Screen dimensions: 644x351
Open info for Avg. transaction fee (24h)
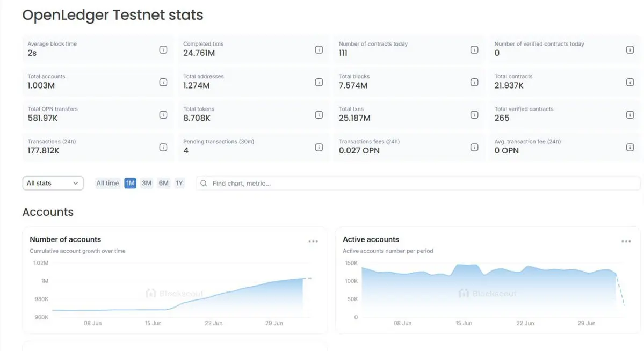630,147
